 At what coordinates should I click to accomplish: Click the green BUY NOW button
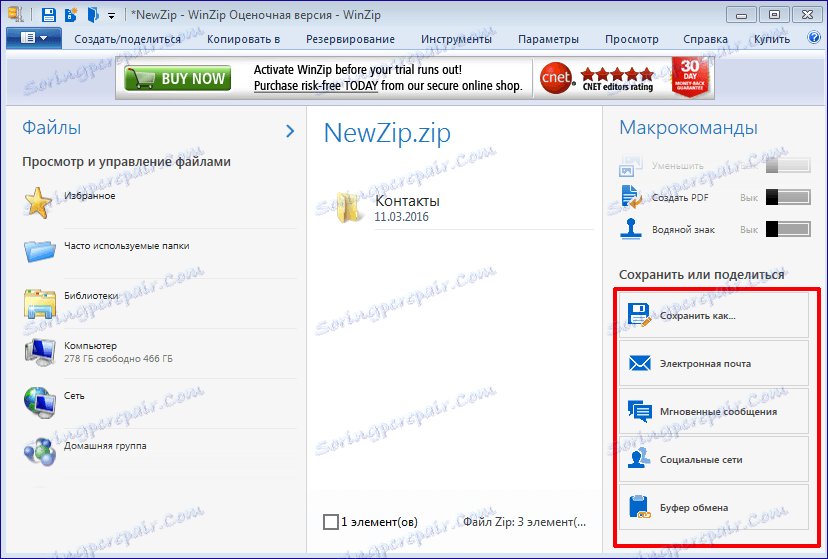pos(178,79)
